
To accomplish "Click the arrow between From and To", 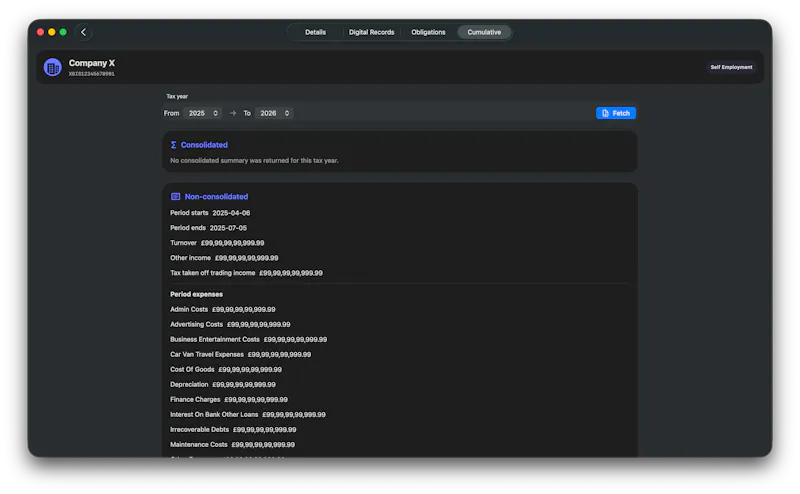I will [233, 113].
